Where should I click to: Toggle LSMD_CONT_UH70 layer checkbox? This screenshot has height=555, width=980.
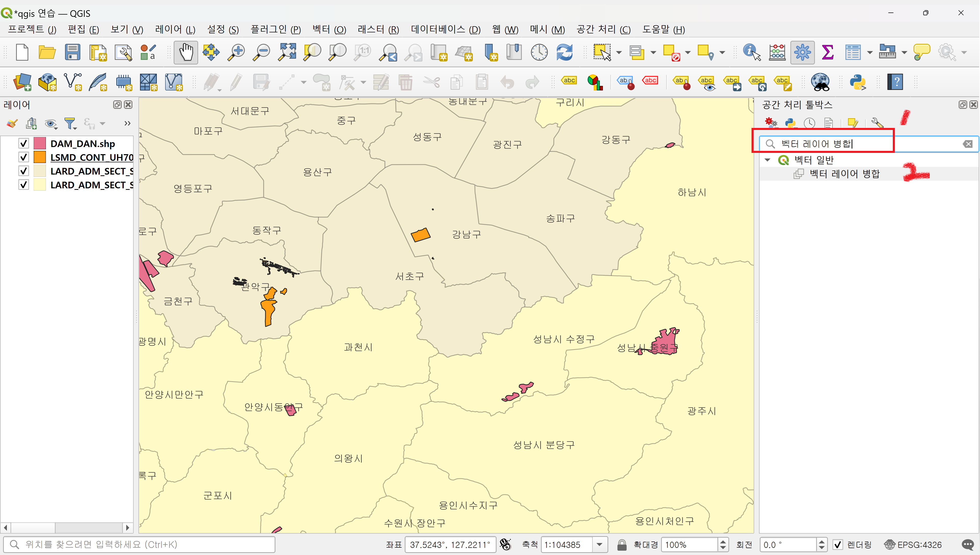(24, 157)
